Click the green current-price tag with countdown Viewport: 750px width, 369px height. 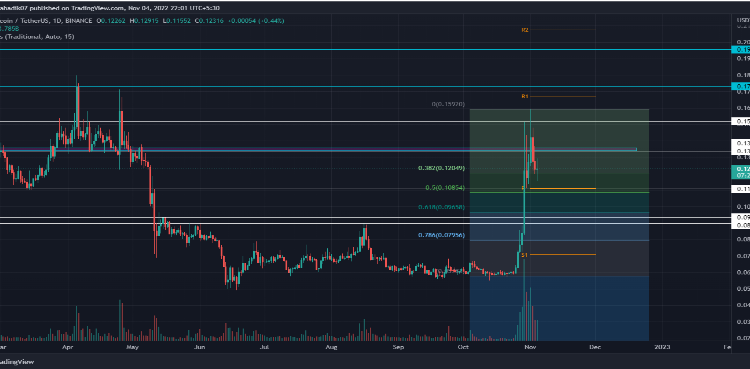(741, 172)
